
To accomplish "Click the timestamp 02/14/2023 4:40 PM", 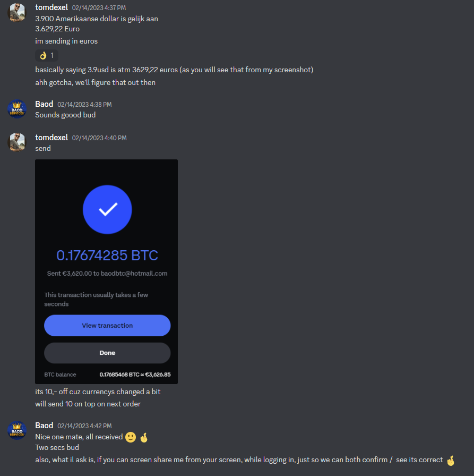I will tap(99, 138).
